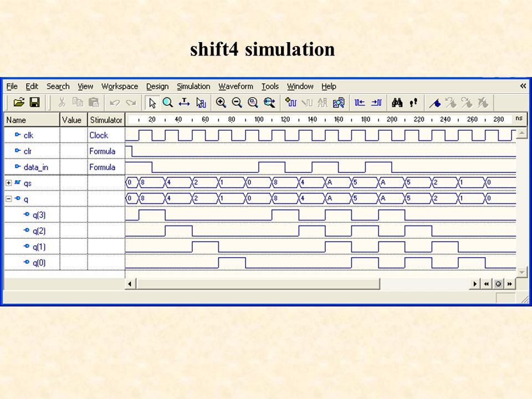
Task: Click the Paste clipboard icon
Action: [94, 103]
